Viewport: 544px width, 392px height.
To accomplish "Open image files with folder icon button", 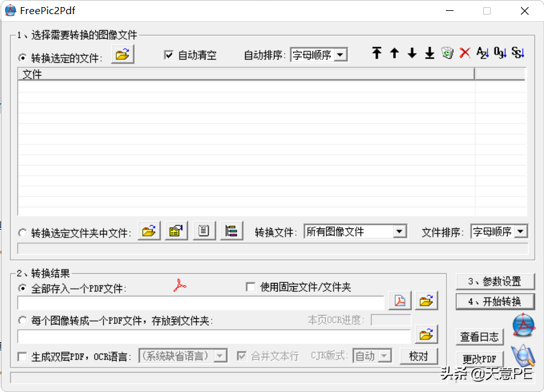I will 123,55.
